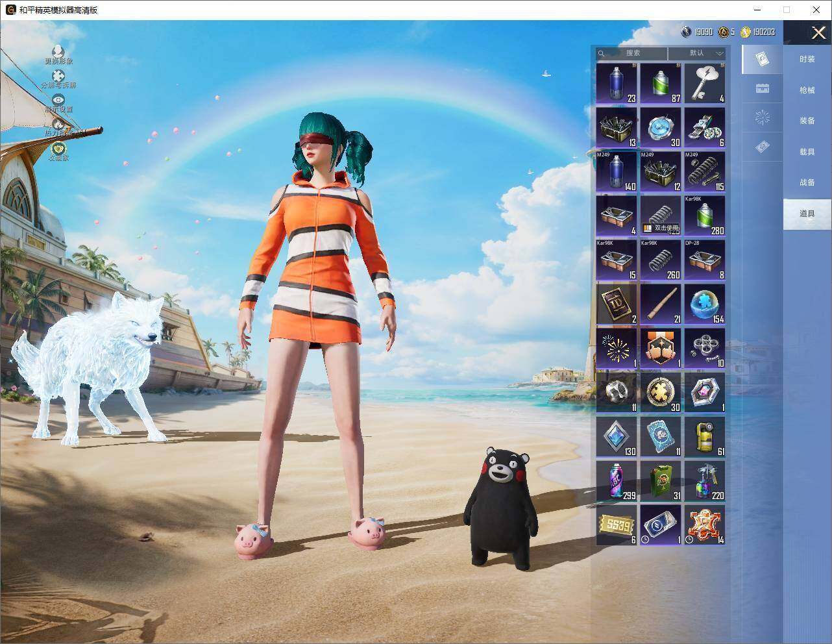Select the silver metal part with count 11

click(617, 392)
